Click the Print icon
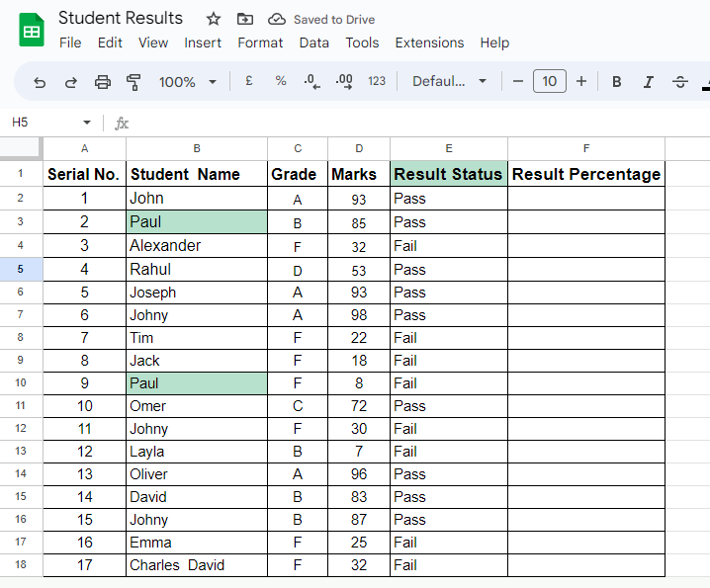 tap(102, 82)
